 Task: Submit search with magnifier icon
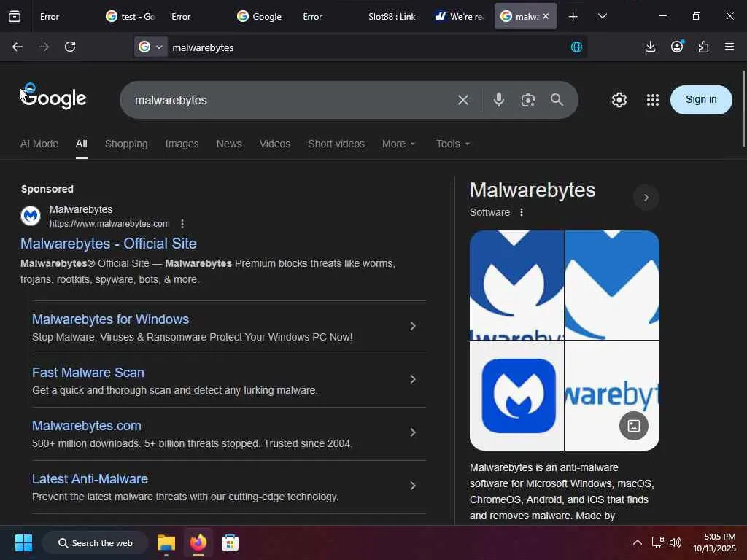(557, 99)
